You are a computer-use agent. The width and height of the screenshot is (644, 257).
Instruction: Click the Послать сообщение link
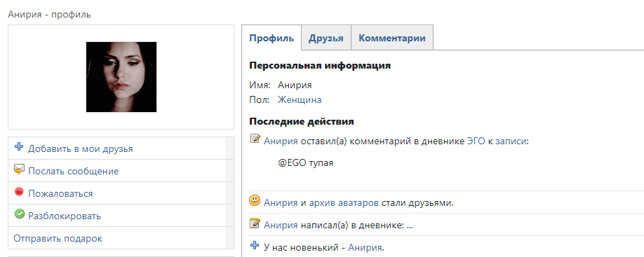(74, 172)
